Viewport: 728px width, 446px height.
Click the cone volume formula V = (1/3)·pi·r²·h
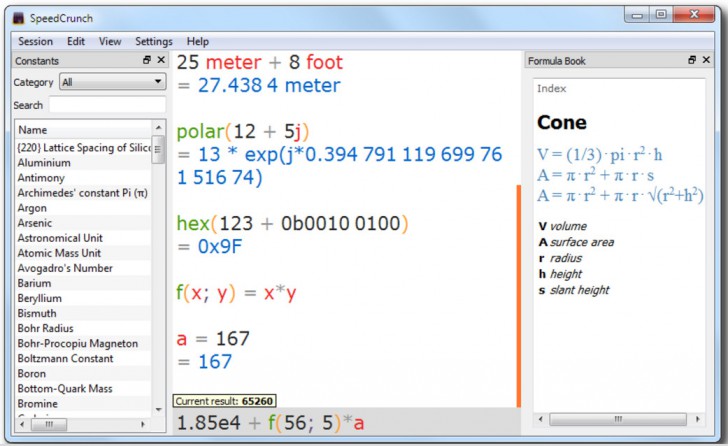tap(599, 155)
